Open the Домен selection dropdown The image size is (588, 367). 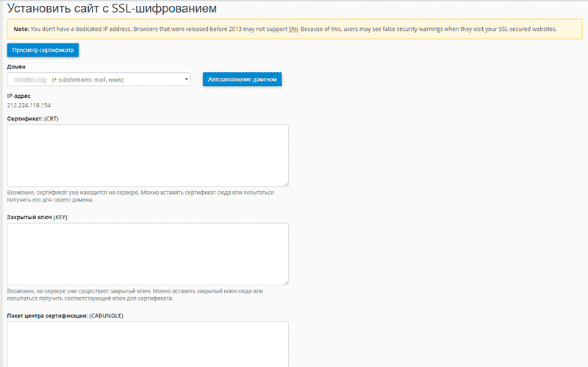pos(98,79)
